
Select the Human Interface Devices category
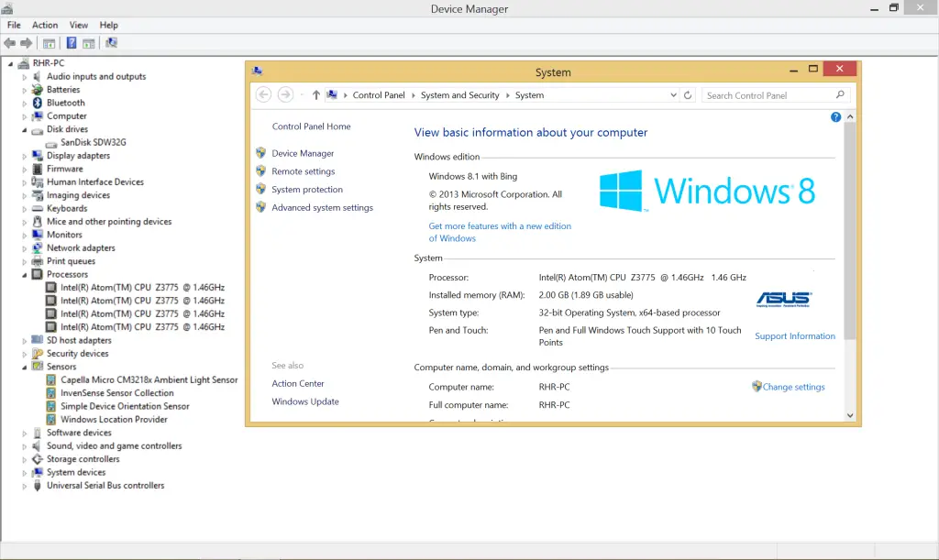click(x=95, y=181)
